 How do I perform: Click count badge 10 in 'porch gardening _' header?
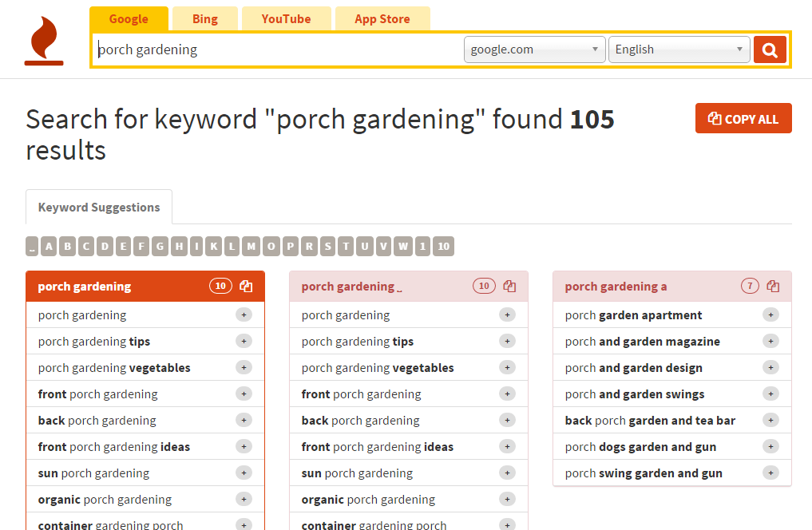(484, 286)
